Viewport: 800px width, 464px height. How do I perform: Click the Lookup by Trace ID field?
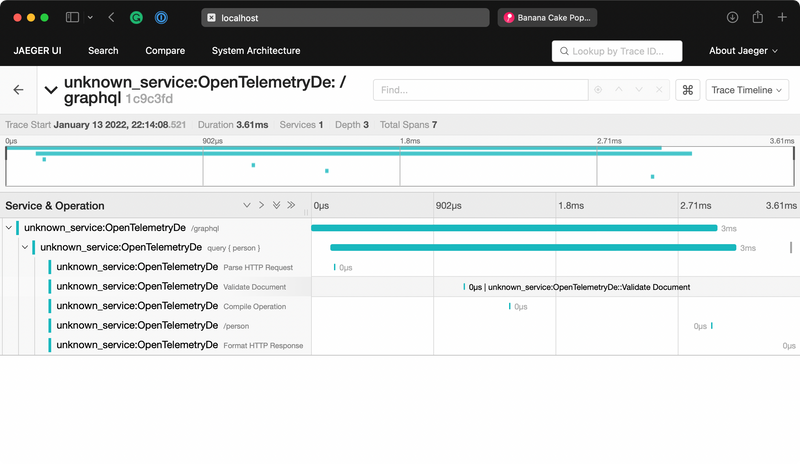point(617,51)
